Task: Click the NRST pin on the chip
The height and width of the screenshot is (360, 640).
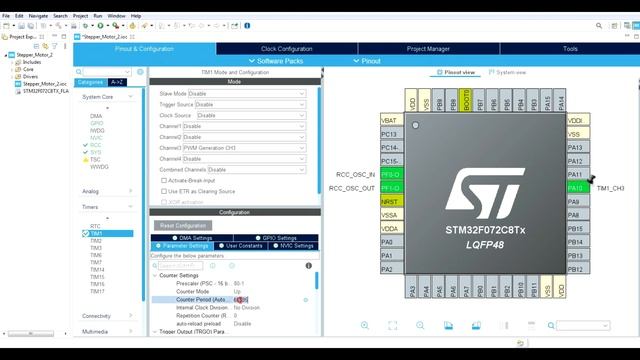Action: pos(392,202)
